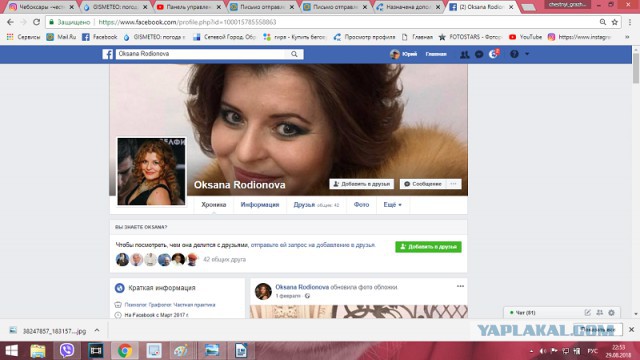Click the browser forward arrow
This screenshot has height=360, width=640.
pos(23,22)
